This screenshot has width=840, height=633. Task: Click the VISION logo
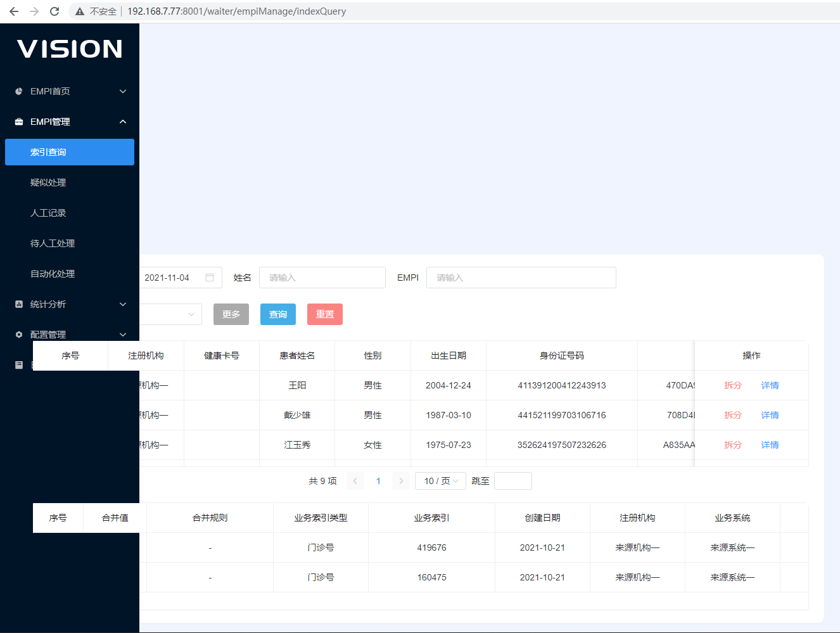pos(70,49)
